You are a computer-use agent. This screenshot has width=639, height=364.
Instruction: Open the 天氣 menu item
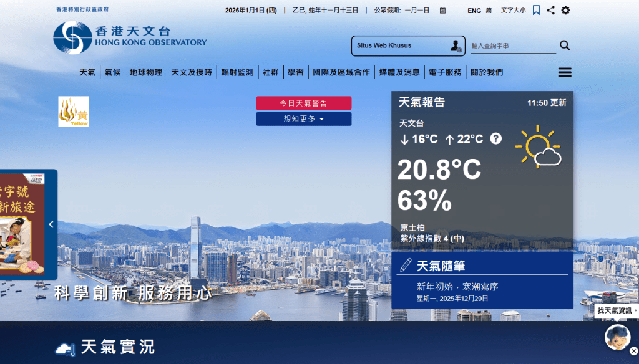pyautogui.click(x=87, y=72)
